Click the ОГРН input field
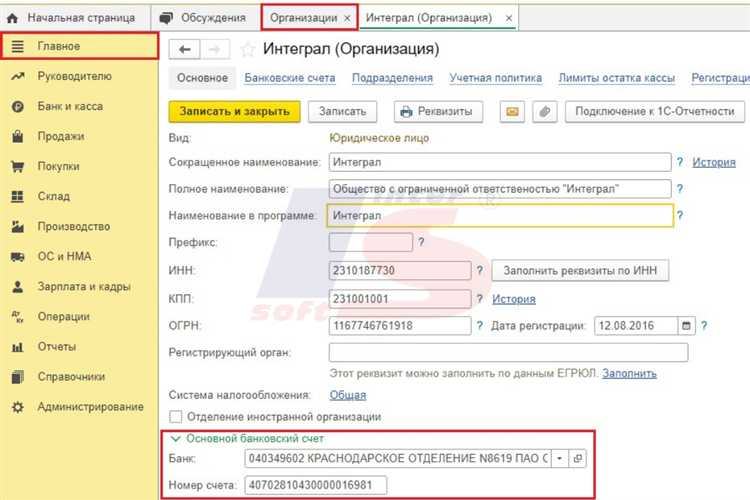750x500 pixels. point(400,326)
